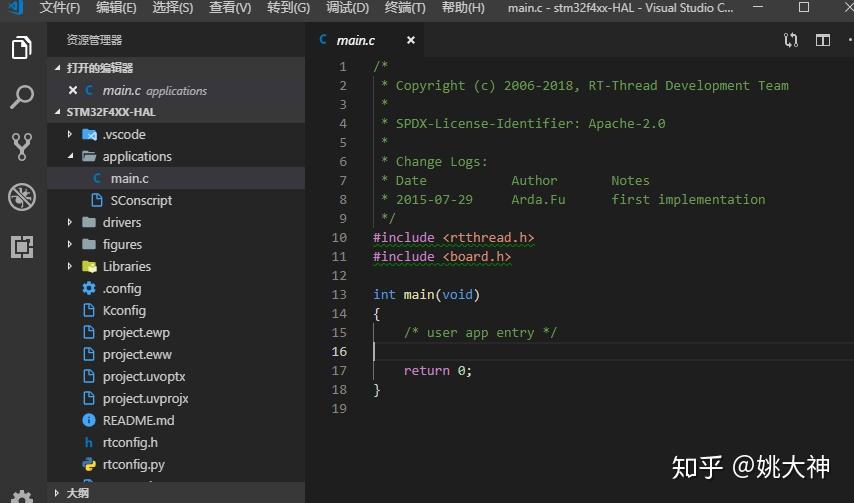Click the rtconfig.h header icon
Viewport: 854px width, 503px height.
[89, 443]
